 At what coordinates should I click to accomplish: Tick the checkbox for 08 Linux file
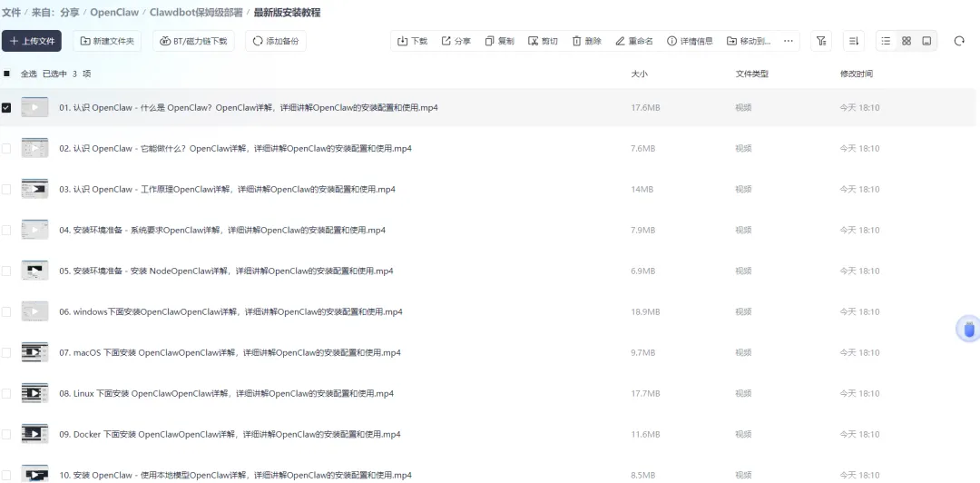[6, 393]
